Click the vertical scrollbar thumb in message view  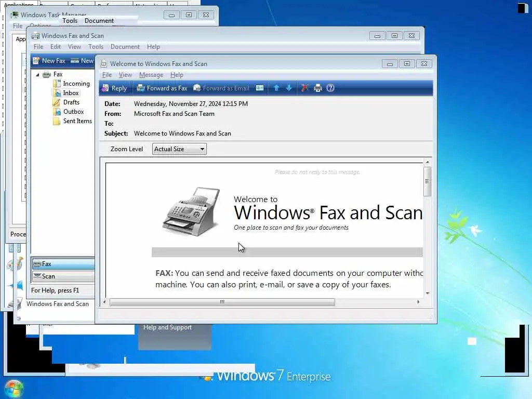(427, 181)
